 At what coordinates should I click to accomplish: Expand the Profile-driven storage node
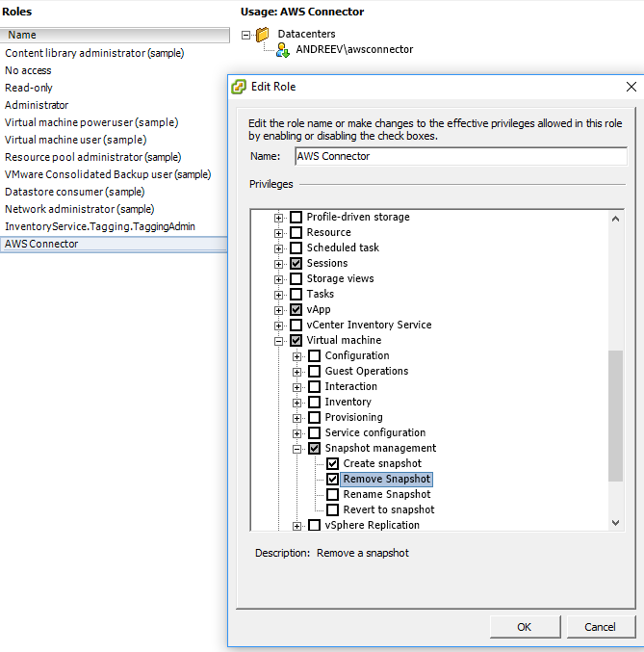pos(278,218)
